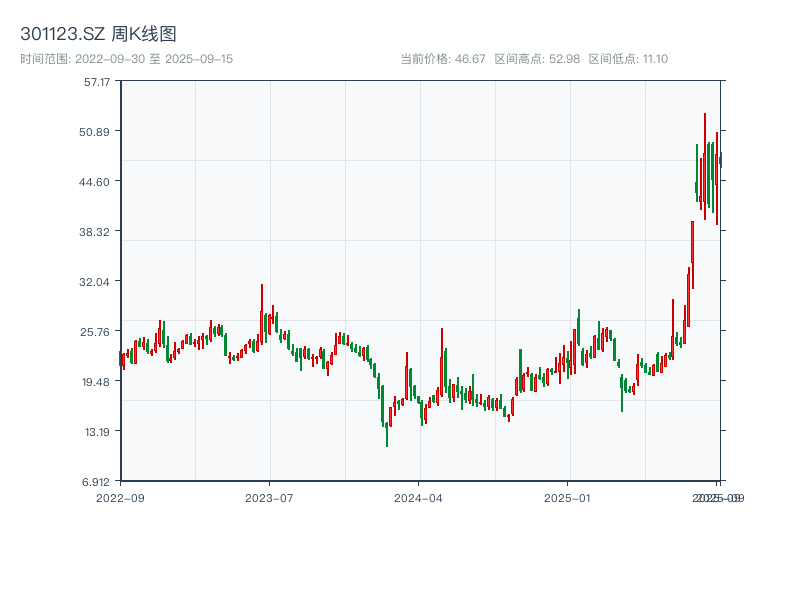Click y-axis label 13.19
Image resolution: width=800 pixels, height=600 pixels.
click(97, 432)
